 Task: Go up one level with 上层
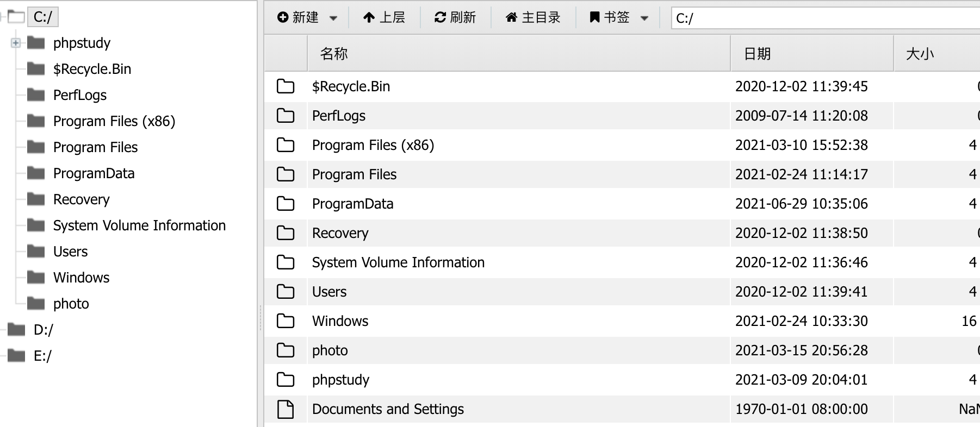(x=384, y=17)
